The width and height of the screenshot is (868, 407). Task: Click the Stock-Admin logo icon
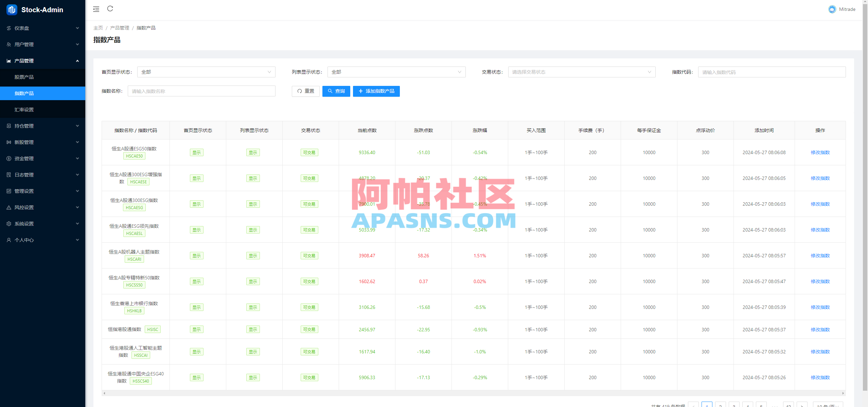(11, 10)
